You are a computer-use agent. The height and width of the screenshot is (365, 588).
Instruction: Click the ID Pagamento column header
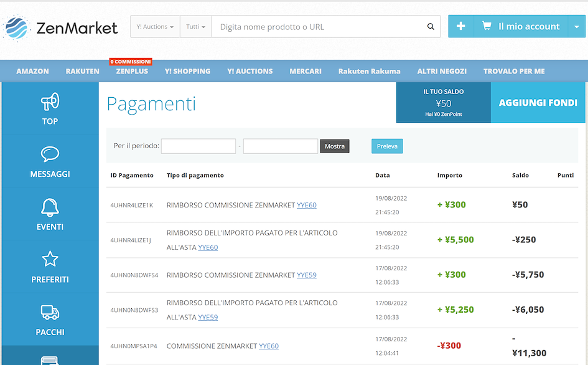tap(132, 176)
